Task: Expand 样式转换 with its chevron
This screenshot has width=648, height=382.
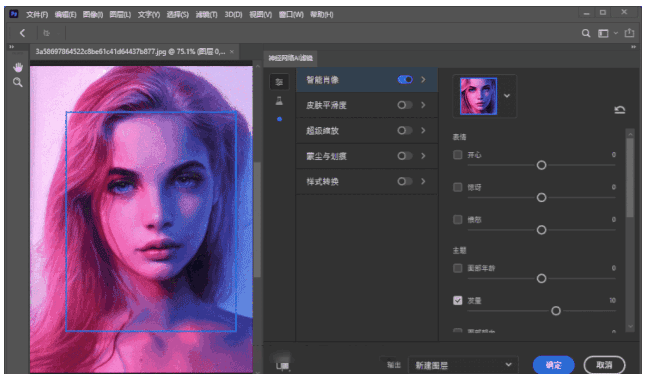Action: coord(423,181)
